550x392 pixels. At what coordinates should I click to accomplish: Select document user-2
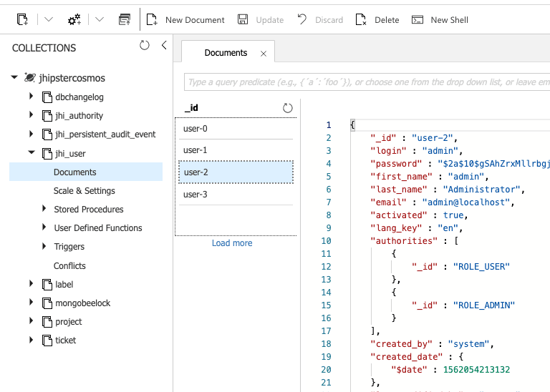[236, 172]
